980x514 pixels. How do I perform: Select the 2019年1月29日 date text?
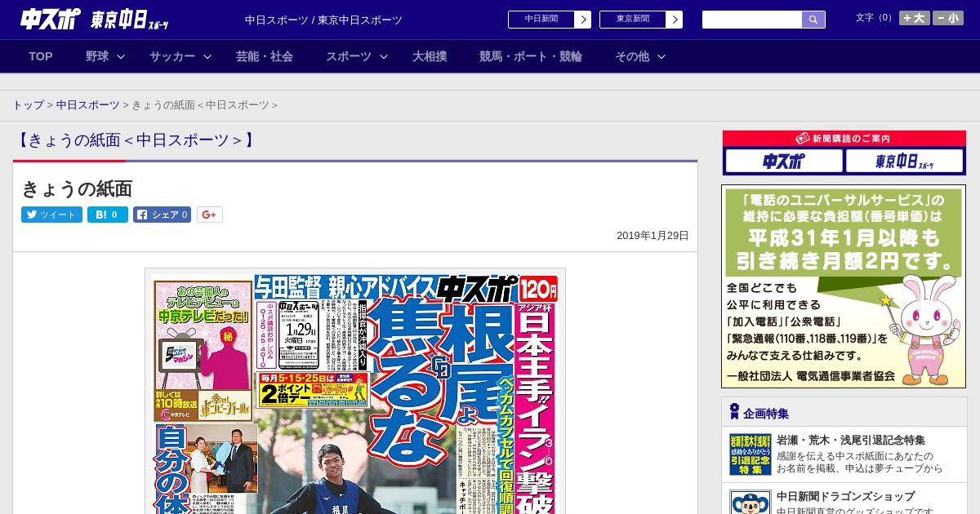click(x=653, y=236)
